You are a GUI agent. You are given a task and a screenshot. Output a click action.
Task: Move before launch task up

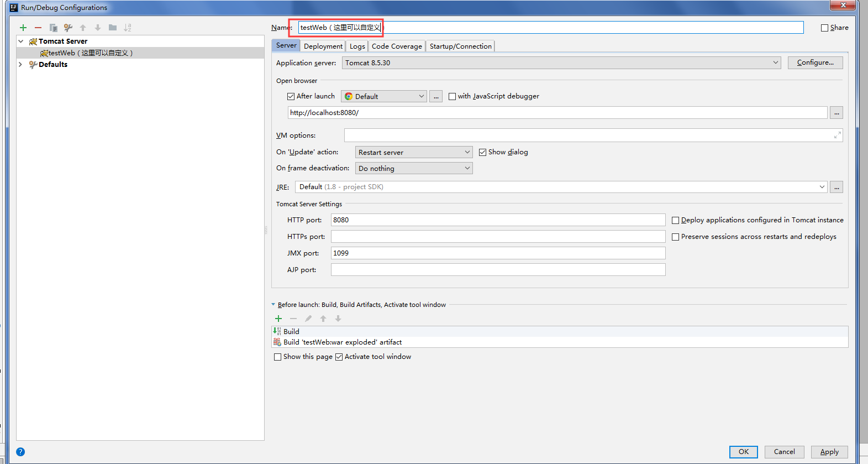coord(323,319)
